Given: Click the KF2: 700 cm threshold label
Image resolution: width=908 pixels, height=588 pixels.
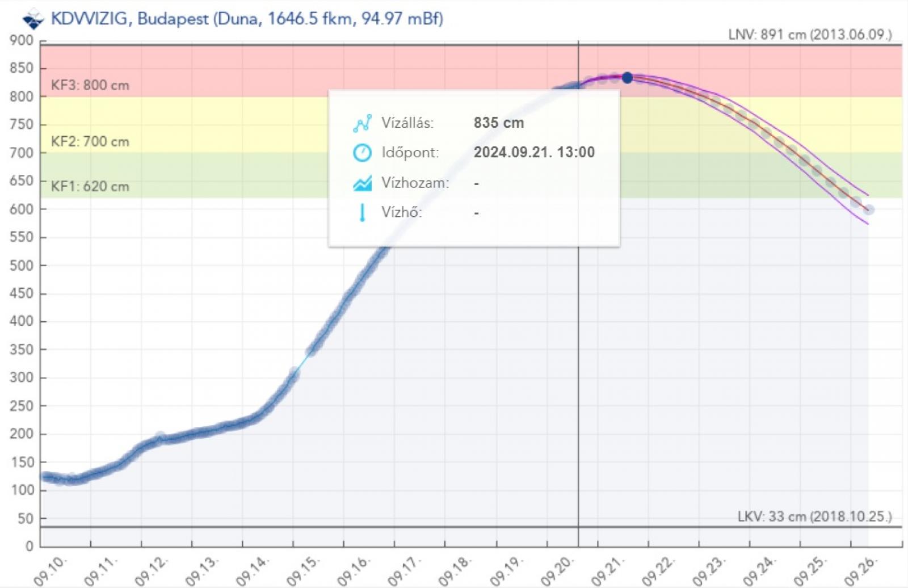Looking at the screenshot, I should (90, 142).
